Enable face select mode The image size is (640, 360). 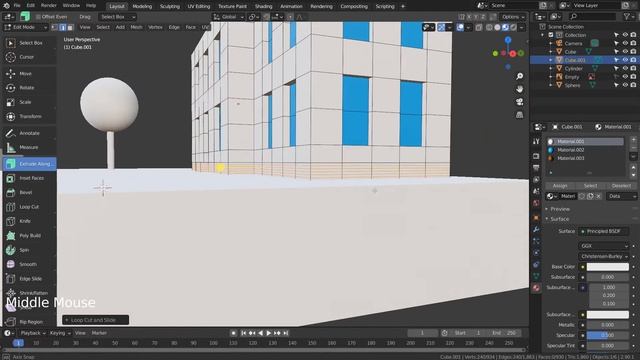(70, 27)
